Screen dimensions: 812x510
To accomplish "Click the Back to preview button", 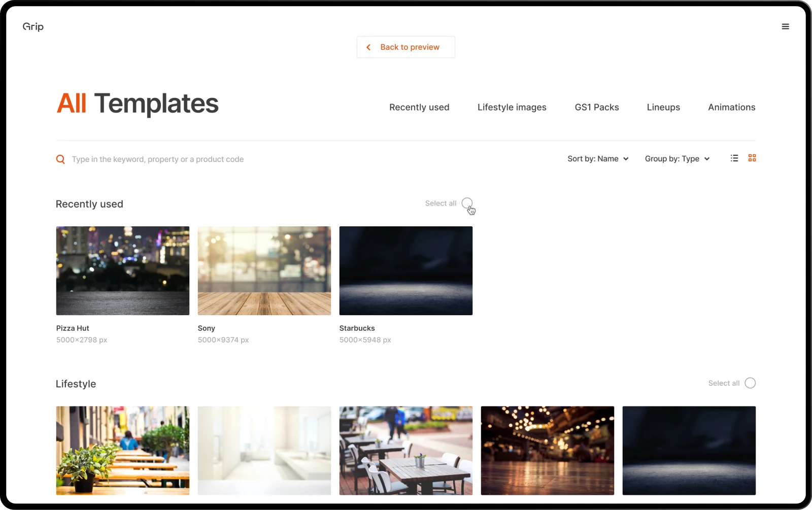I will coord(406,47).
